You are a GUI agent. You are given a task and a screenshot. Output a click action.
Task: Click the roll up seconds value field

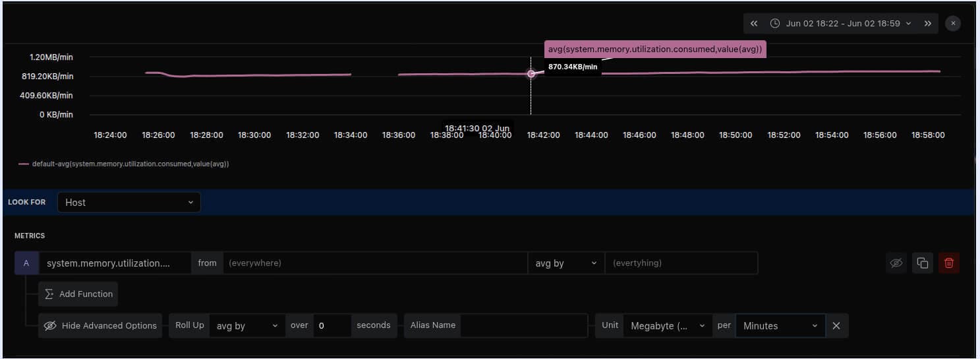(332, 325)
